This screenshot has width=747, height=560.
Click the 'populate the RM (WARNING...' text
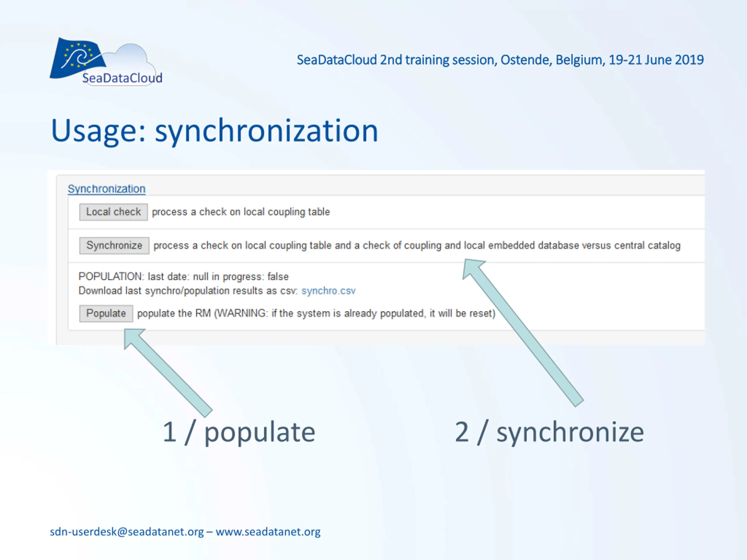click(x=316, y=313)
